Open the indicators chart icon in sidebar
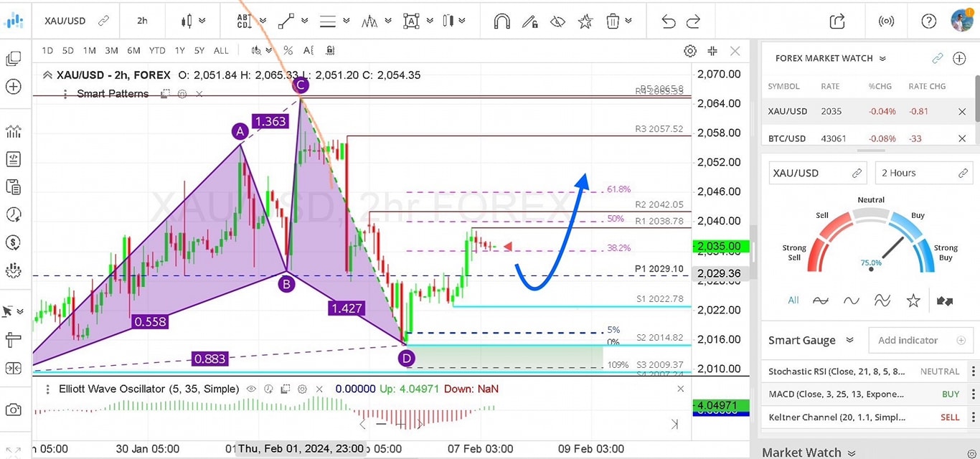The image size is (980, 459). [x=13, y=131]
